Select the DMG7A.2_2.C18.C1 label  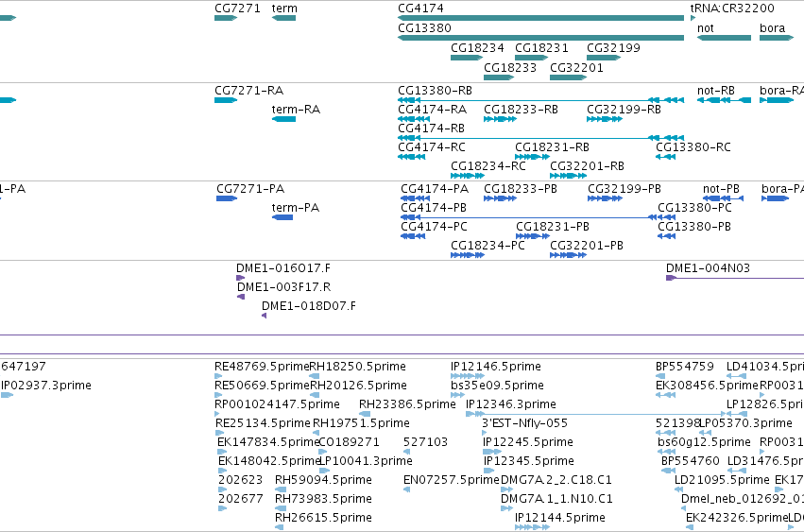[556, 481]
